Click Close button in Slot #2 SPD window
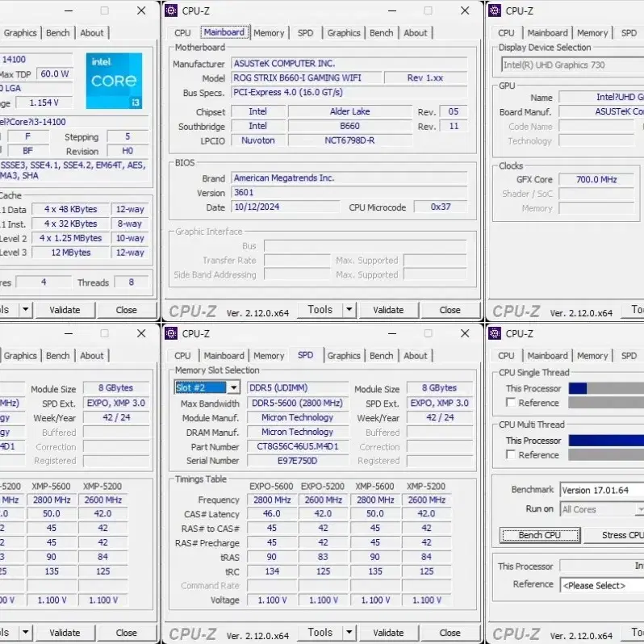The image size is (644, 644). point(450,633)
